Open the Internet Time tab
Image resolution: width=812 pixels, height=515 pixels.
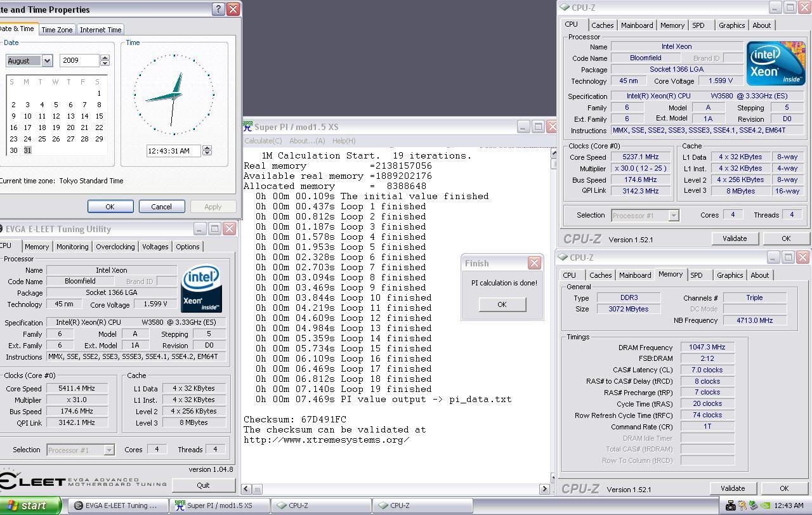pyautogui.click(x=100, y=30)
